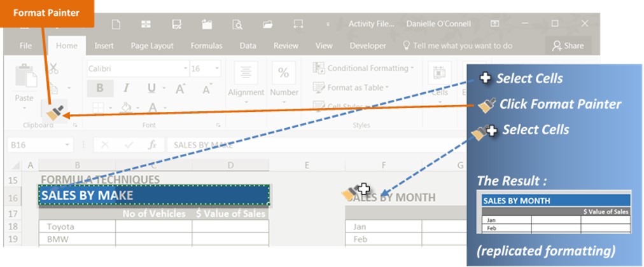This screenshot has width=644, height=267.
Task: Click the Font Color A swatch
Action: point(152,108)
